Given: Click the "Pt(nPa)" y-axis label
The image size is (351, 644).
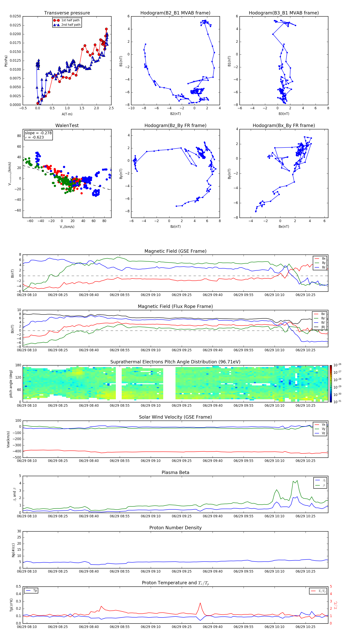Looking at the screenshot, I should [x=6, y=61].
